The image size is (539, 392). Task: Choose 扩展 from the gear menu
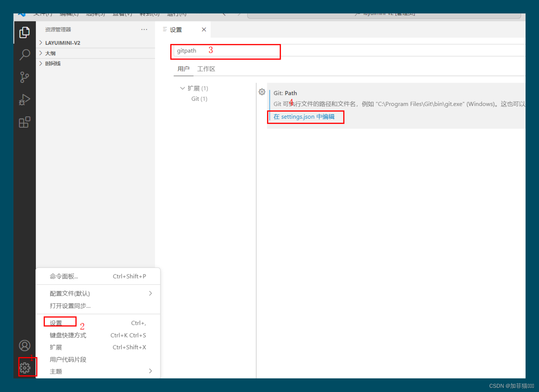pyautogui.click(x=98, y=347)
